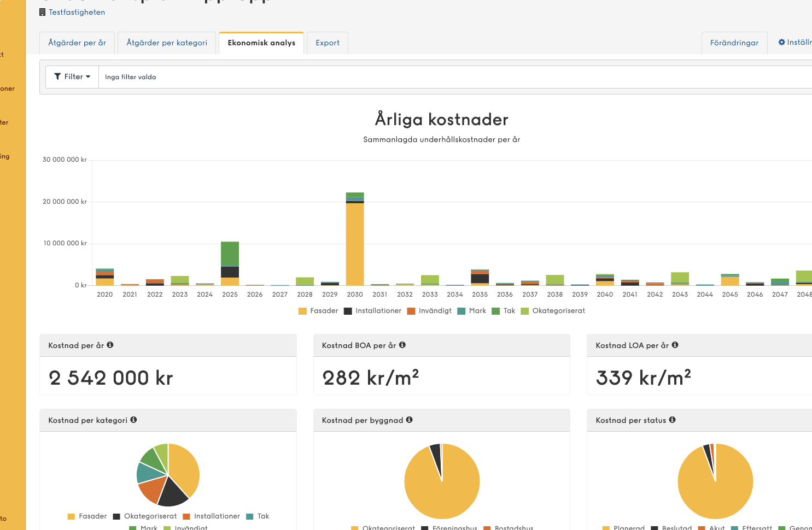Click building icon next to Testfastigheten
The image size is (812, 530).
[42, 12]
